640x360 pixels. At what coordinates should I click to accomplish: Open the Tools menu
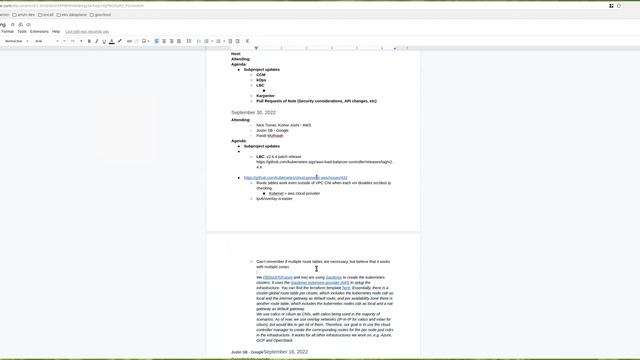coord(22,31)
